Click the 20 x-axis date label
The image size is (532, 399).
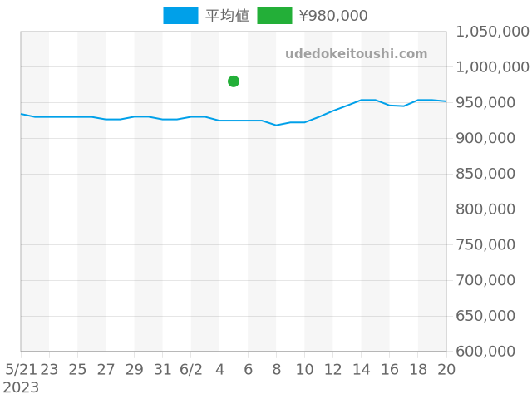coord(446,369)
